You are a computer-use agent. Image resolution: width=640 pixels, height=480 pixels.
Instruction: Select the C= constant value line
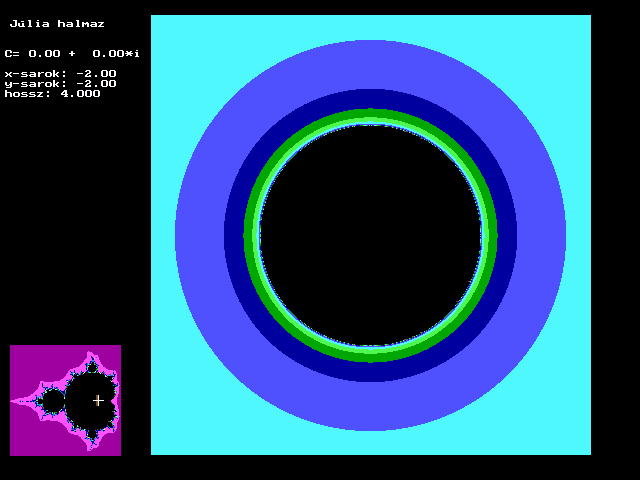[x=72, y=53]
